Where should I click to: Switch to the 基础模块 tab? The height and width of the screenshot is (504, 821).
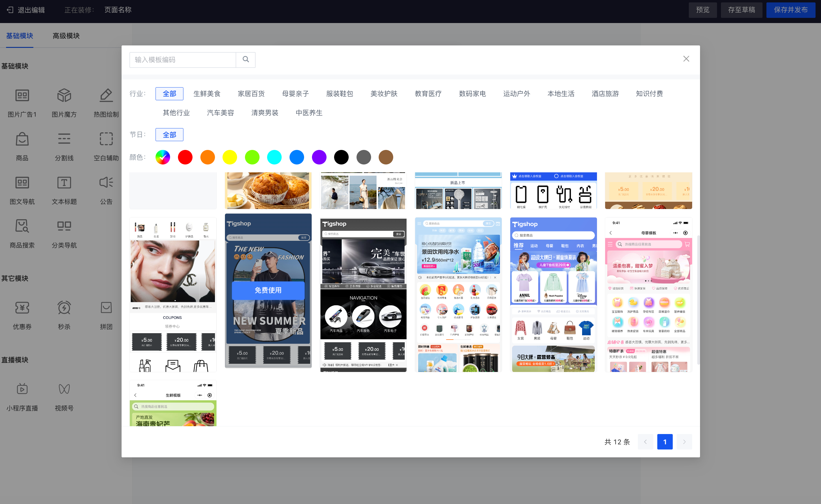click(x=20, y=36)
